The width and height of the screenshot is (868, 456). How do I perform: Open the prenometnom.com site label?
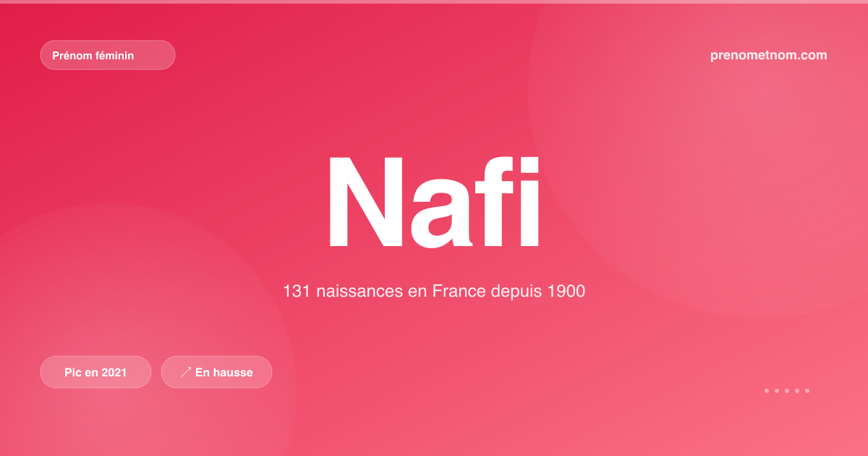(769, 55)
